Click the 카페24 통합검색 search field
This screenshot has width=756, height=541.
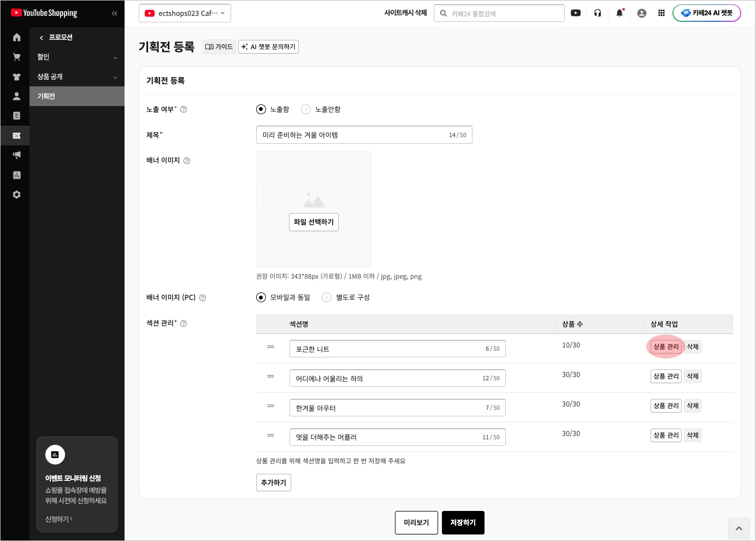point(499,13)
